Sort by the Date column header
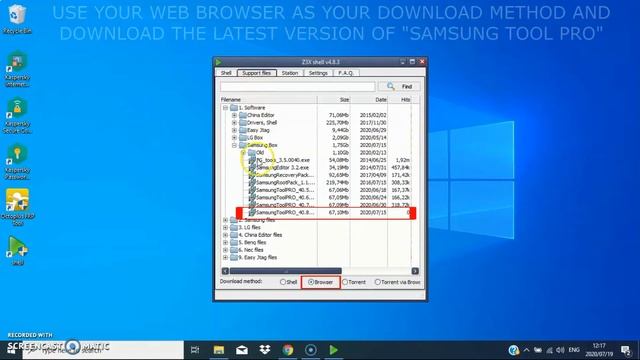This screenshot has width=640, height=360. coord(369,100)
